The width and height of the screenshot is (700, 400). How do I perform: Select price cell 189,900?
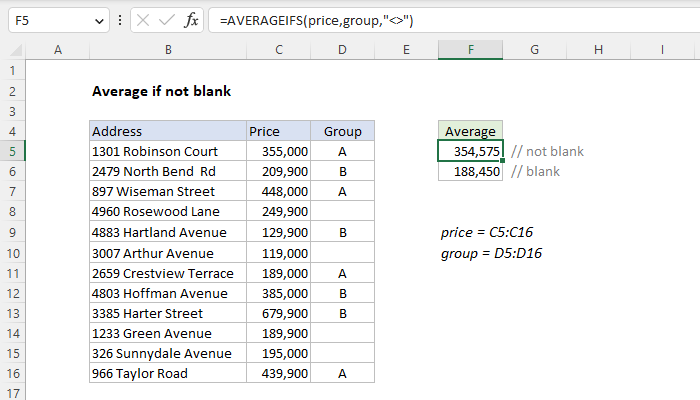pos(279,333)
